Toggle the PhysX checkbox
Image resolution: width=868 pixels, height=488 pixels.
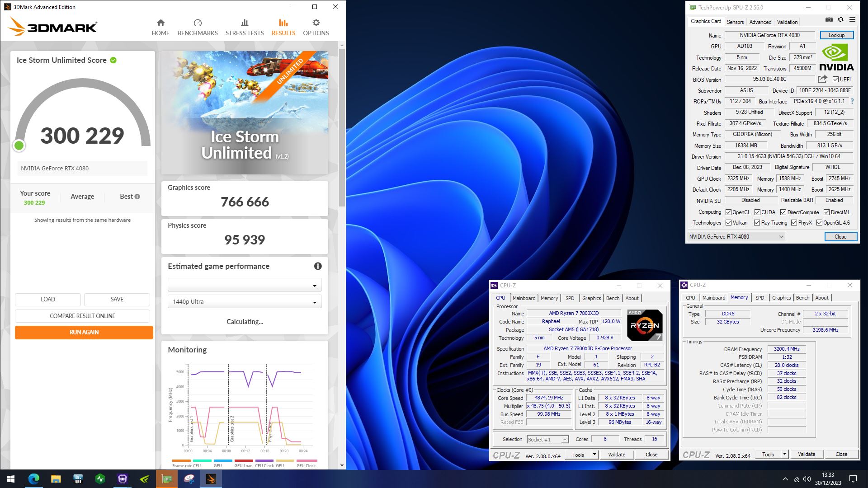(x=794, y=223)
